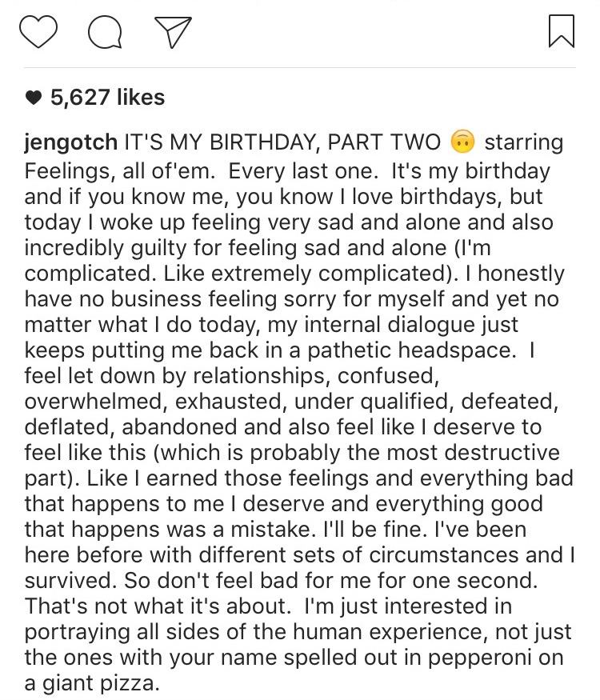
Task: Like the post with the heart icon
Action: pos(38,31)
